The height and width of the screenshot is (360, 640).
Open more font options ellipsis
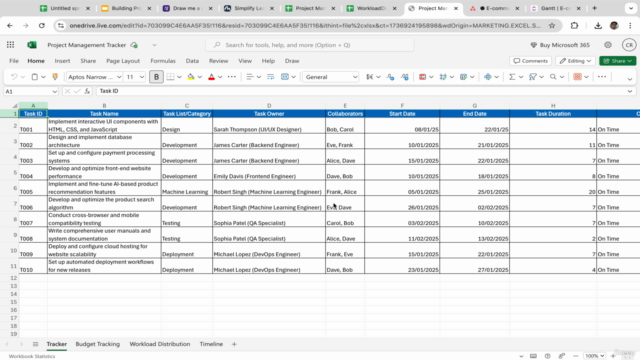click(232, 77)
